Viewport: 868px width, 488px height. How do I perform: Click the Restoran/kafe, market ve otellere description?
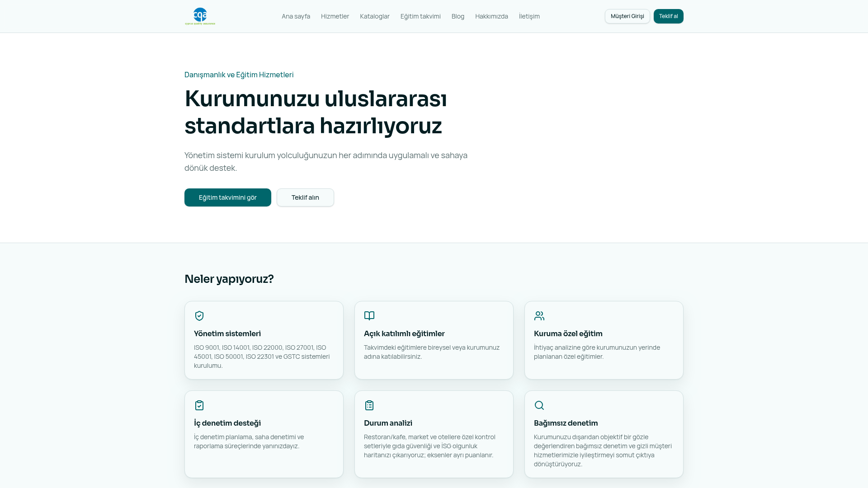click(429, 446)
